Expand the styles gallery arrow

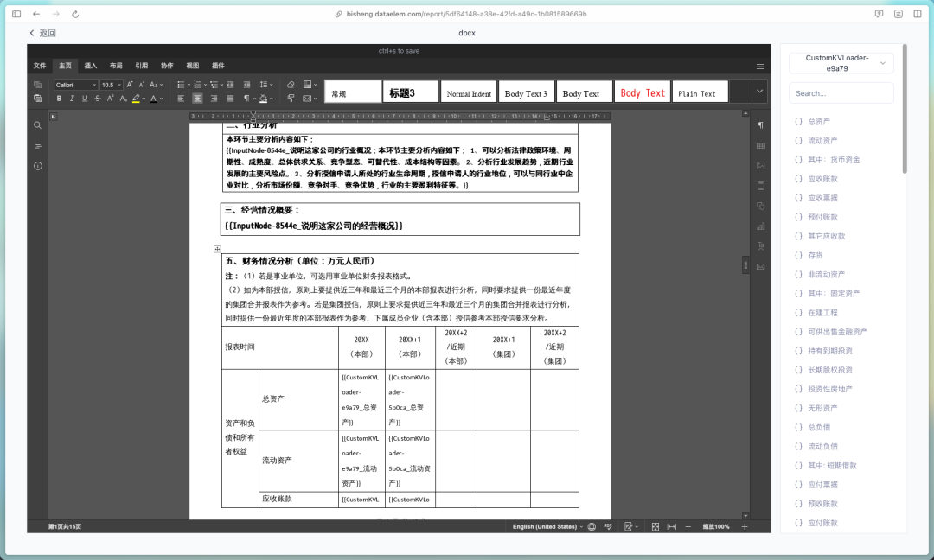coord(759,91)
